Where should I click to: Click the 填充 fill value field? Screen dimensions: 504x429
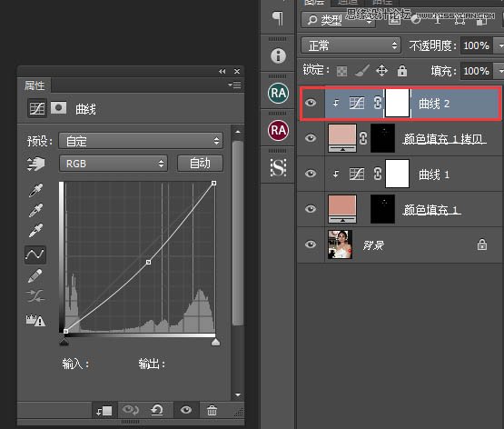[x=477, y=71]
